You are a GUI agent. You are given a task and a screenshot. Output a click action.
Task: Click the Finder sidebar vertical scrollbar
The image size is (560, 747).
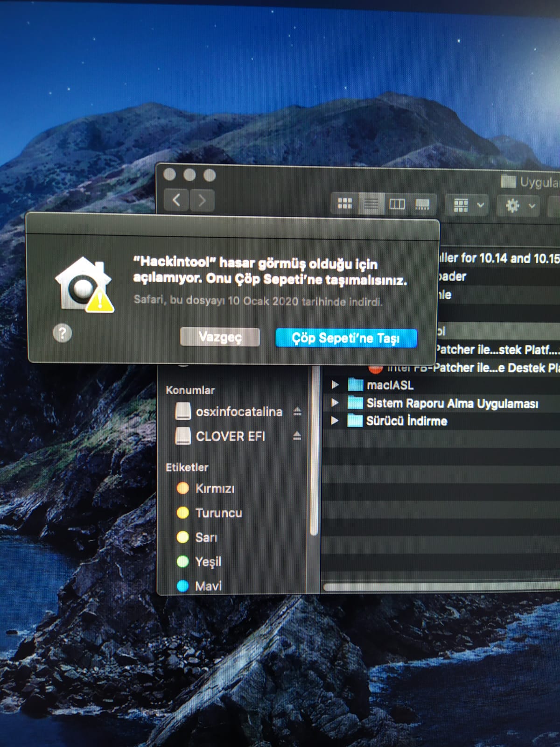tap(314, 451)
